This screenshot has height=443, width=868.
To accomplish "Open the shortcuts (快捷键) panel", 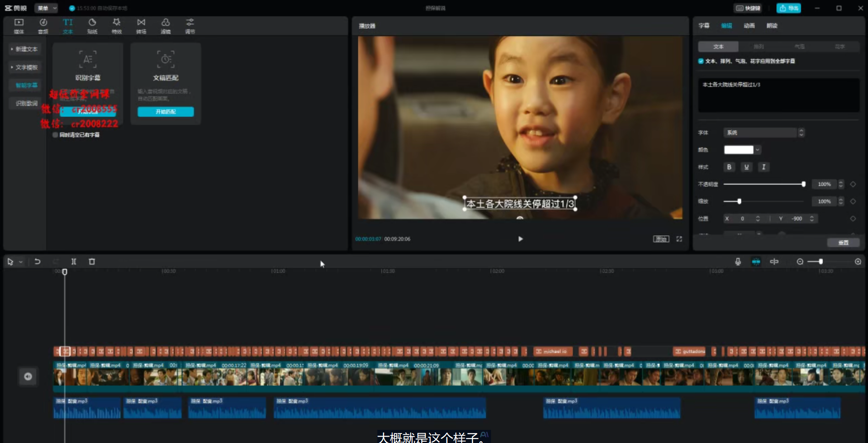I will (x=748, y=8).
